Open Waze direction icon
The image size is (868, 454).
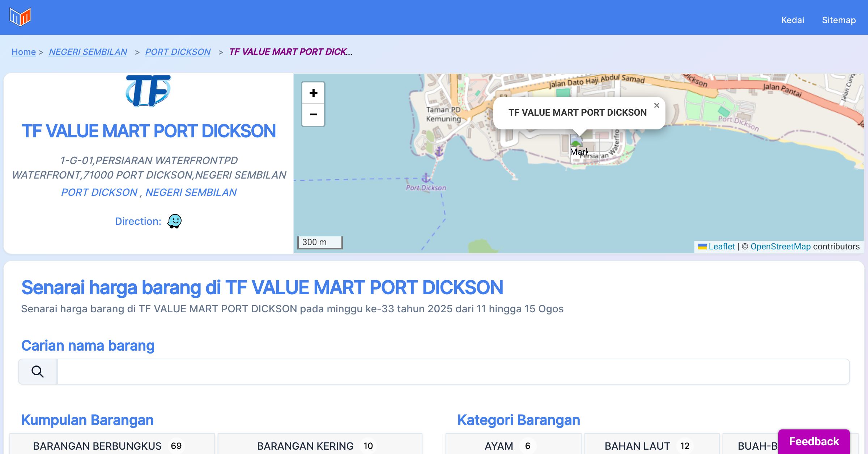(174, 221)
